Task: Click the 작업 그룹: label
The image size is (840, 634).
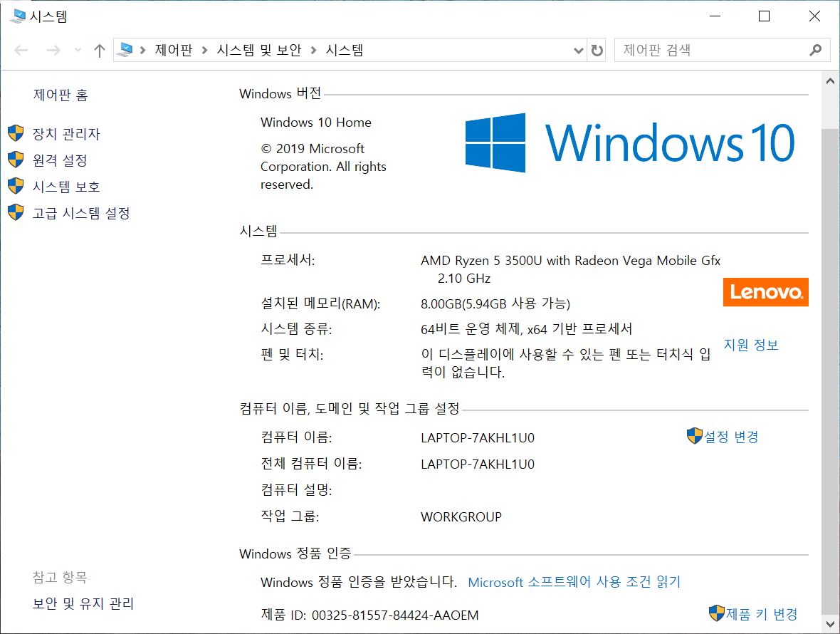Action: click(x=290, y=516)
